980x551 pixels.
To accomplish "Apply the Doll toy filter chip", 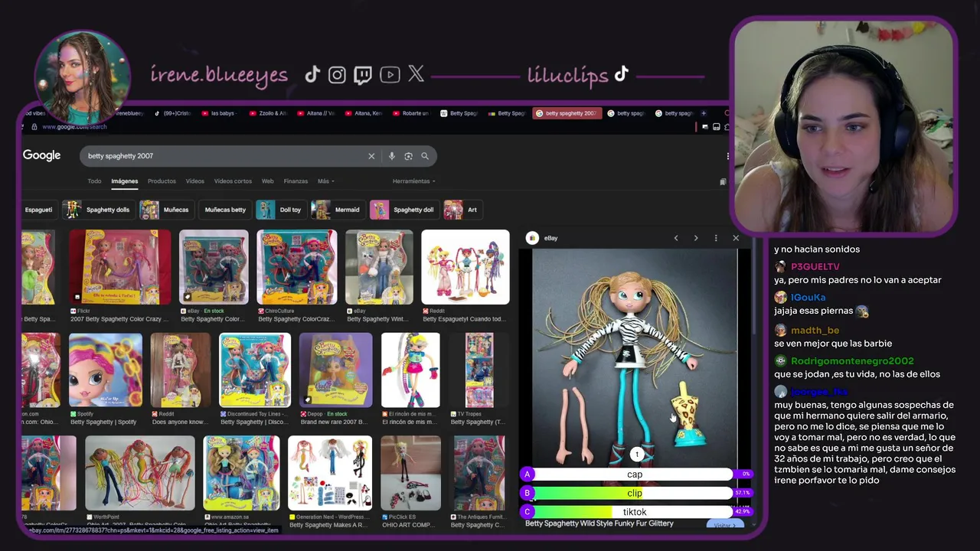I will coord(280,210).
